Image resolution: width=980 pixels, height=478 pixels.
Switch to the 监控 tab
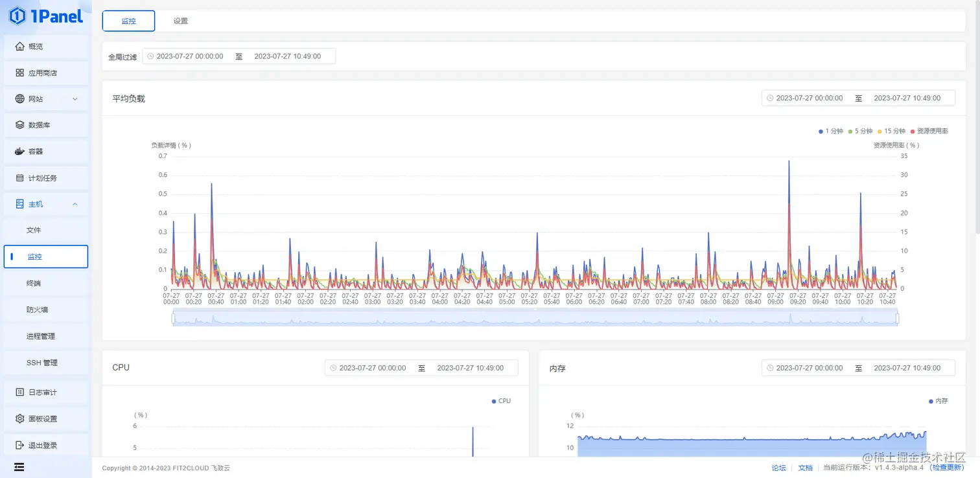(x=129, y=21)
